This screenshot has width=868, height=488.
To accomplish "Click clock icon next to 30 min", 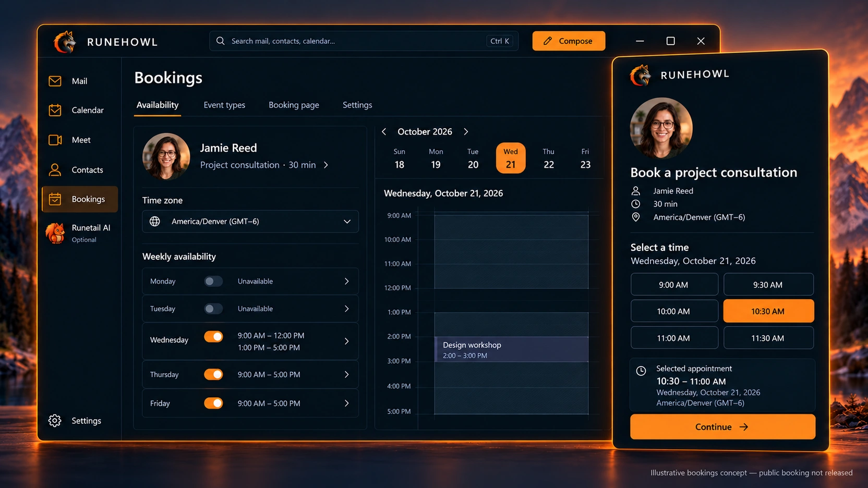I will 635,204.
